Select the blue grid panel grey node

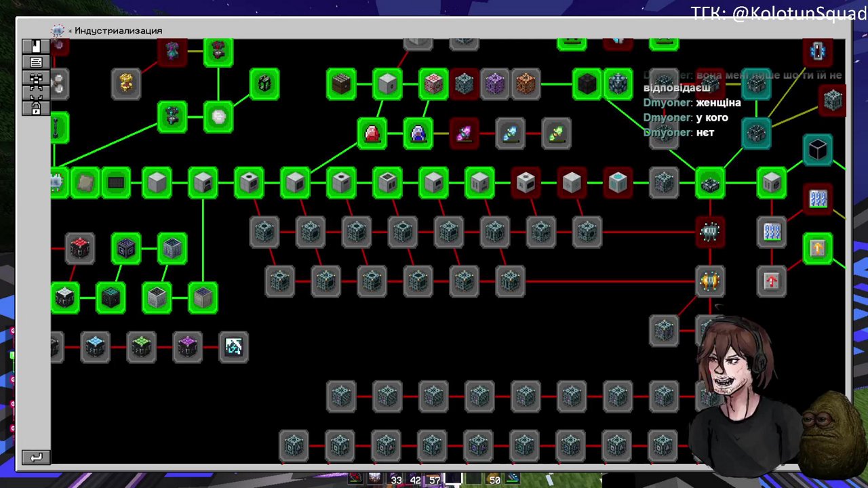(x=772, y=232)
